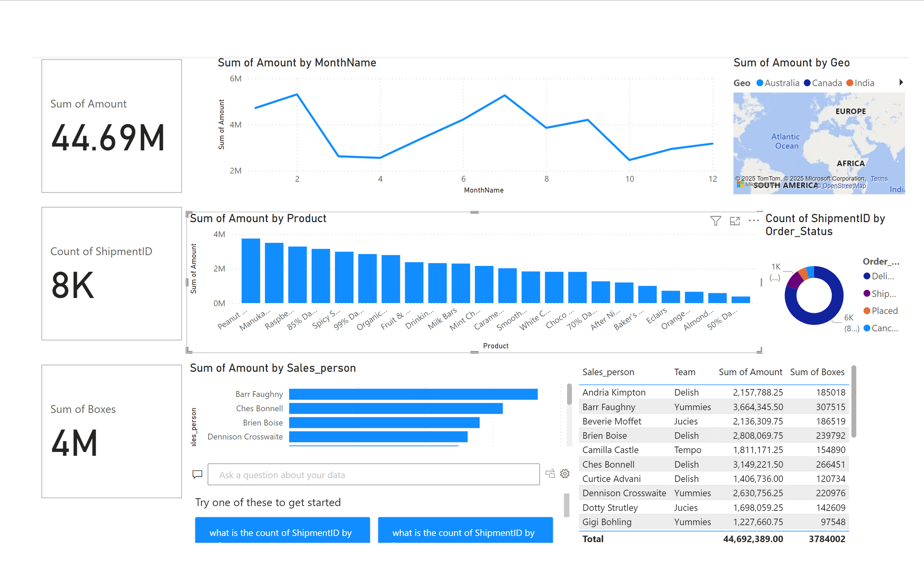
Task: Sort table by Sales_person column header
Action: (x=608, y=372)
